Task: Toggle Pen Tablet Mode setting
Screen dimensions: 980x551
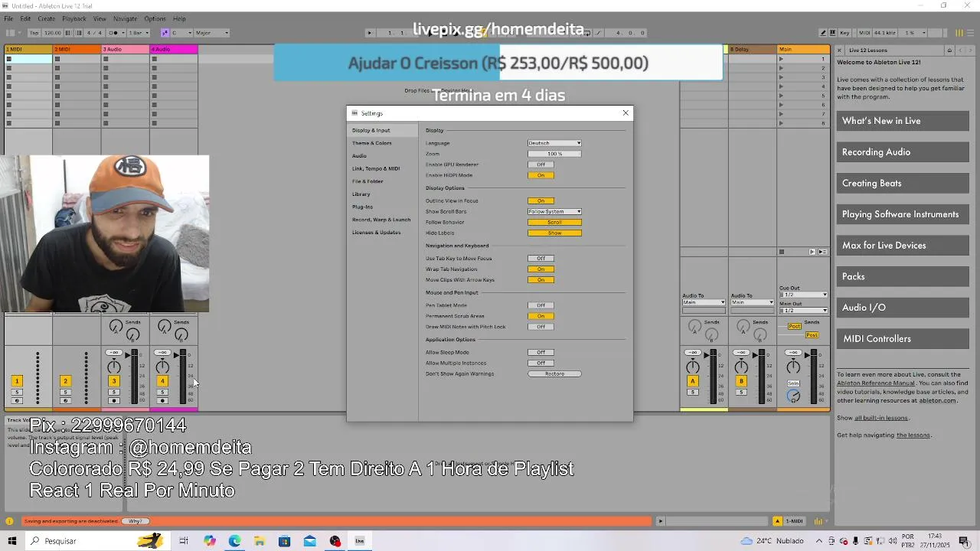Action: [541, 305]
